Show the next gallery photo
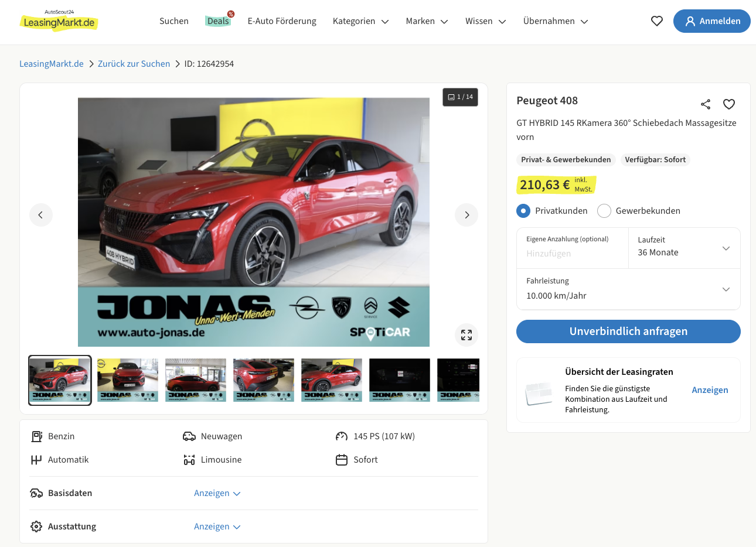756x547 pixels. click(466, 215)
